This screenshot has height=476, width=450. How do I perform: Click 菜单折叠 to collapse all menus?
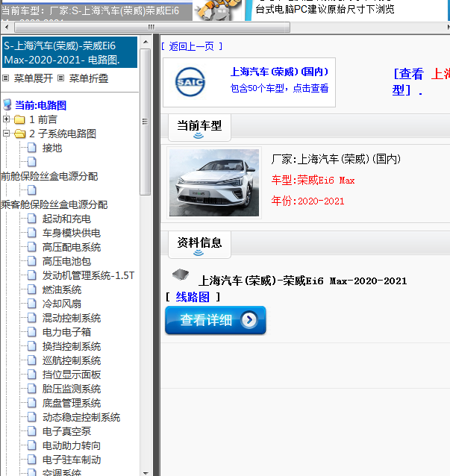point(89,78)
